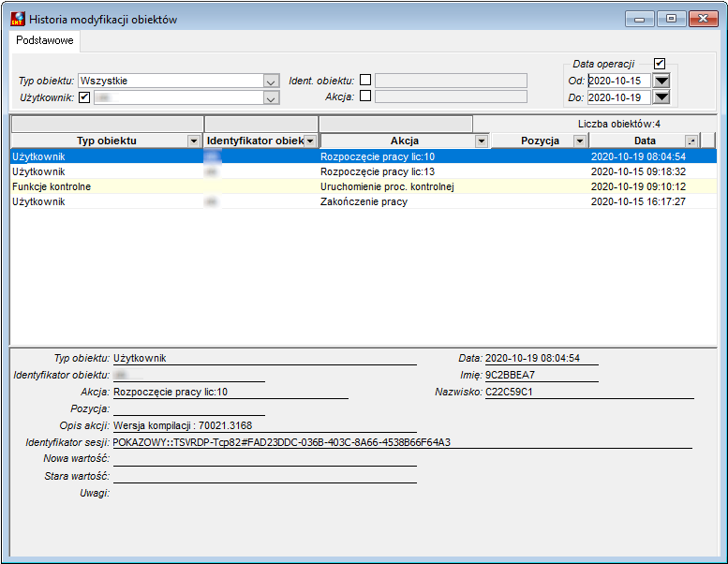The height and width of the screenshot is (564, 728).
Task: Expand the Typ obiektu dropdown
Action: (x=271, y=82)
